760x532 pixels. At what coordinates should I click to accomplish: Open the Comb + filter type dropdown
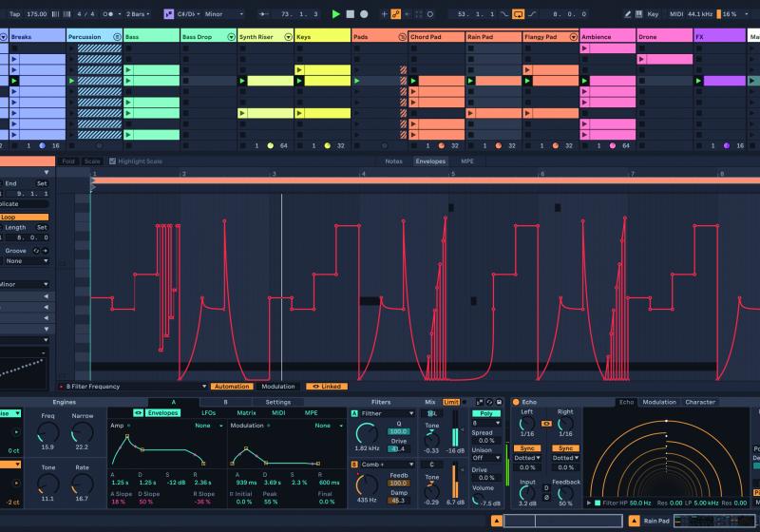pyautogui.click(x=388, y=465)
